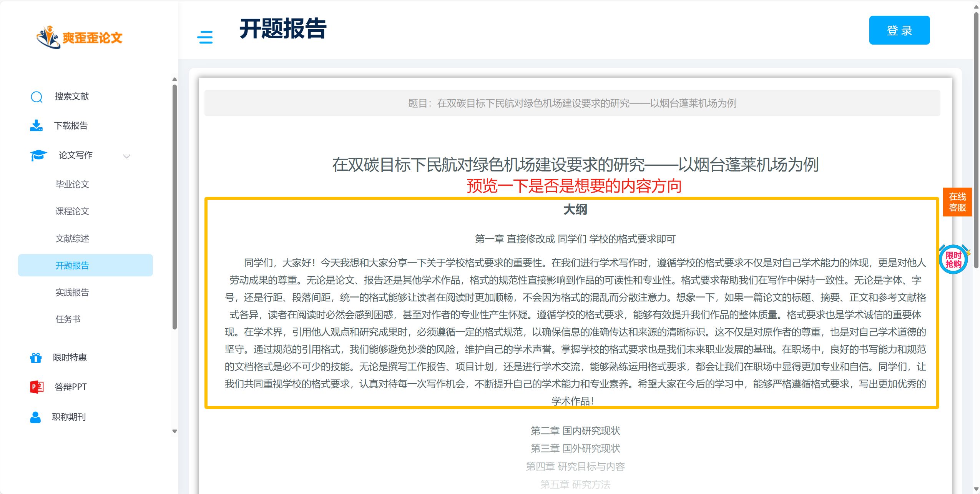The height and width of the screenshot is (494, 980).
Task: Click the PPT icon for 答辩PPT
Action: 37,387
